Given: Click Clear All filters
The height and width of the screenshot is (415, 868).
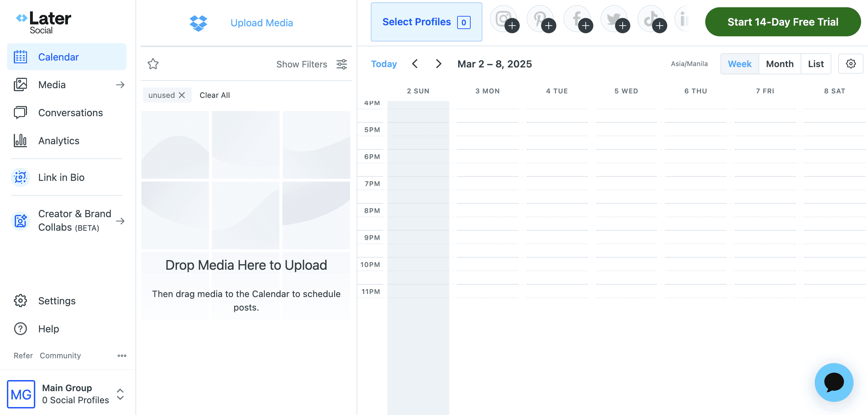Looking at the screenshot, I should point(215,95).
